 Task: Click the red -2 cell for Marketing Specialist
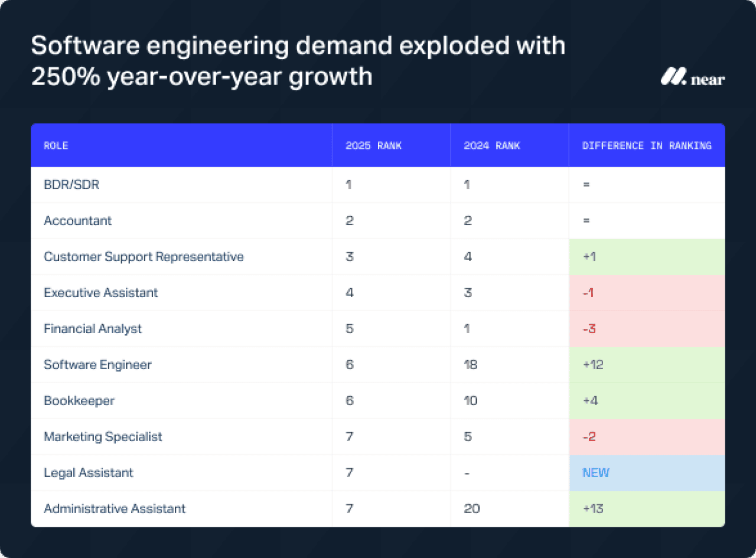click(x=588, y=436)
